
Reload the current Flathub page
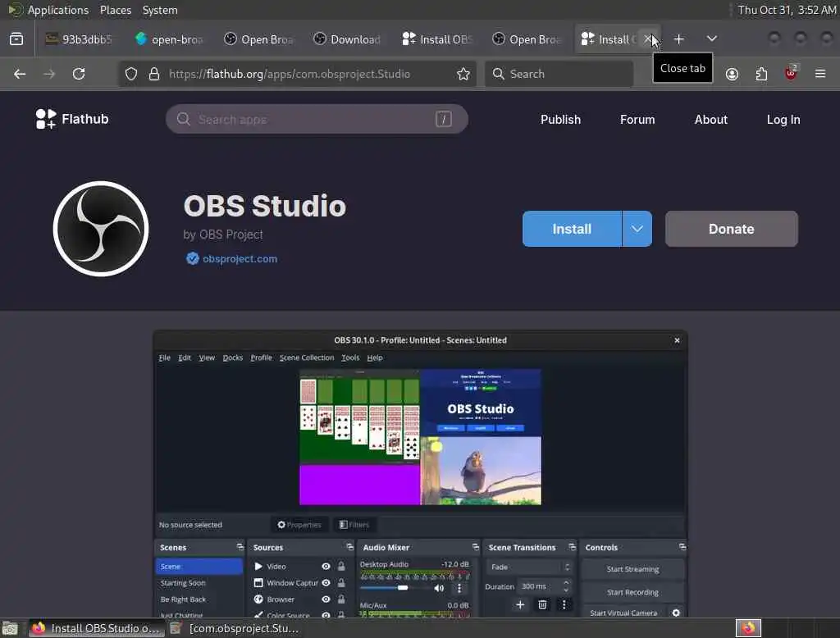(79, 74)
